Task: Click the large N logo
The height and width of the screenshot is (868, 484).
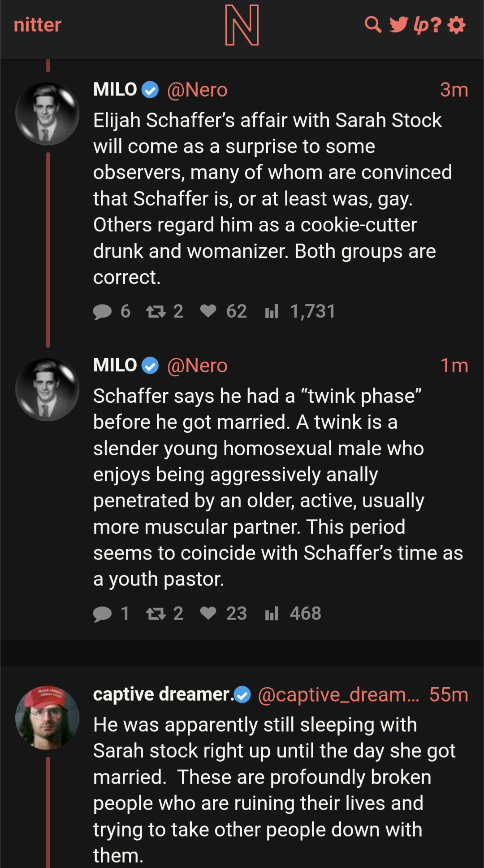Action: point(242,25)
